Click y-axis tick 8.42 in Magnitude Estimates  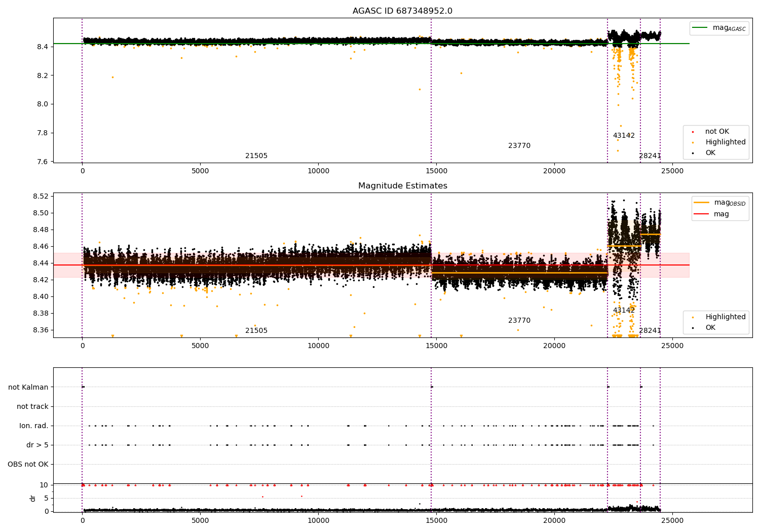pyautogui.click(x=40, y=280)
